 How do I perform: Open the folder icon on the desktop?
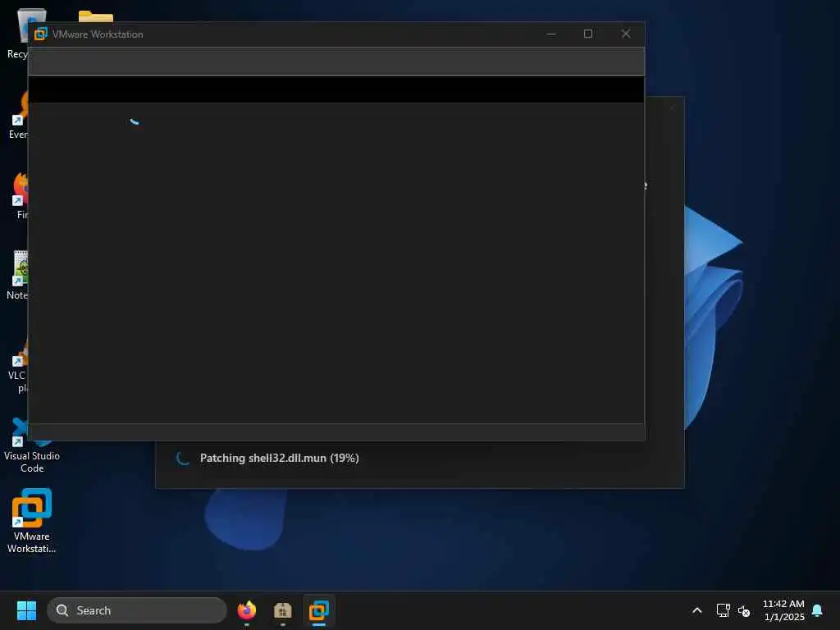click(x=95, y=16)
